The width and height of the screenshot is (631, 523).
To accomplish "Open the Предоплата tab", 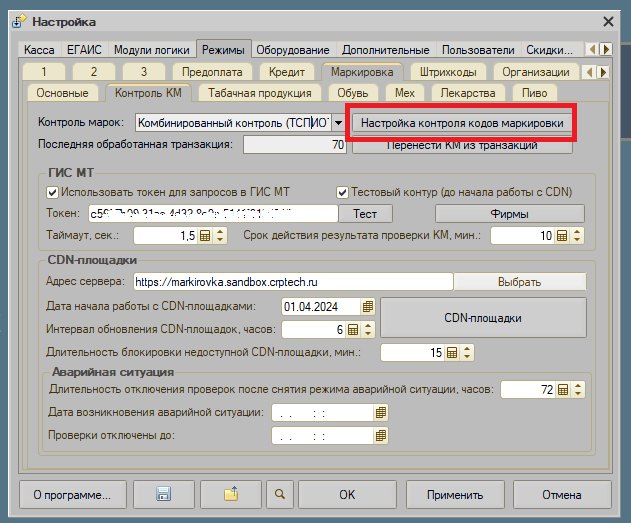I will click(212, 72).
